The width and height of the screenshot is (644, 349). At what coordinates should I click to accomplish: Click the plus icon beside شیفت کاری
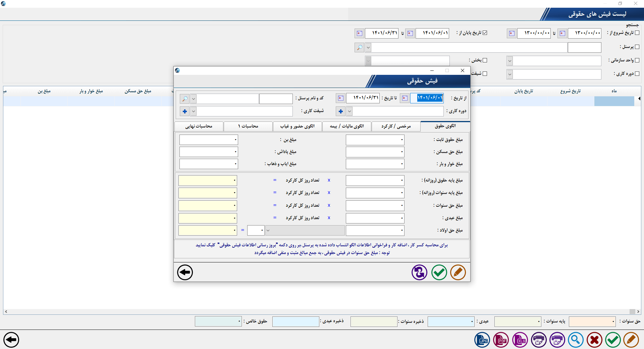(184, 111)
